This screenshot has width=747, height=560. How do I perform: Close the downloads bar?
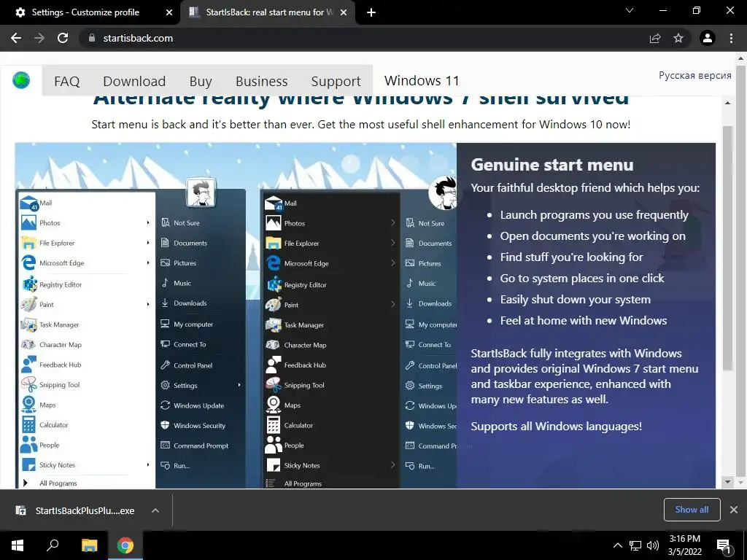[x=734, y=510]
